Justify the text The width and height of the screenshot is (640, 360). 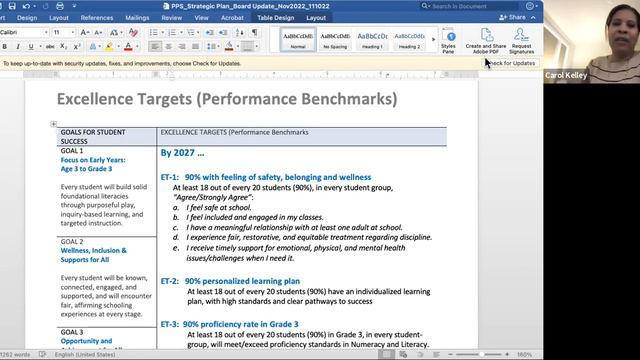196,47
